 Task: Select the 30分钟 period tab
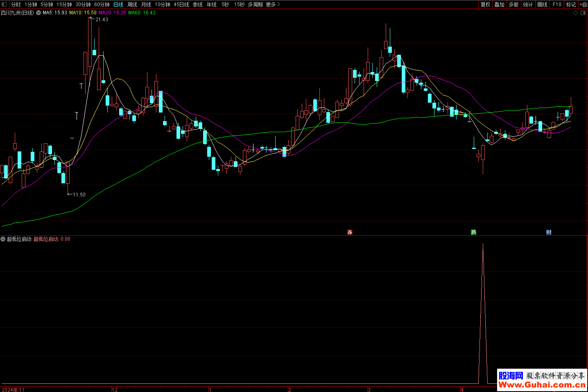pyautogui.click(x=83, y=5)
